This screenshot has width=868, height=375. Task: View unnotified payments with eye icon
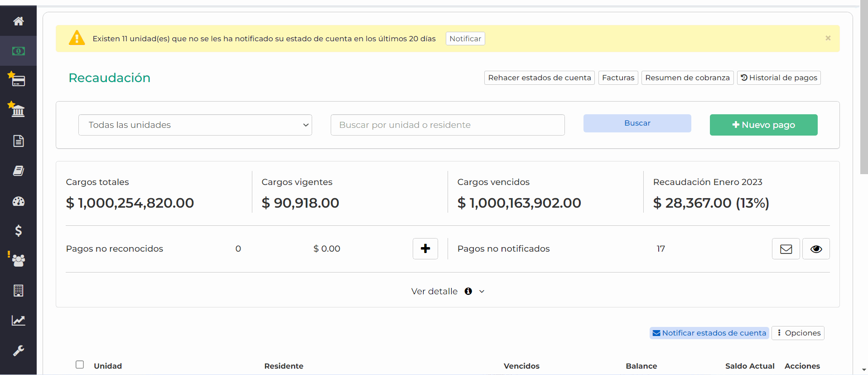[x=816, y=249]
